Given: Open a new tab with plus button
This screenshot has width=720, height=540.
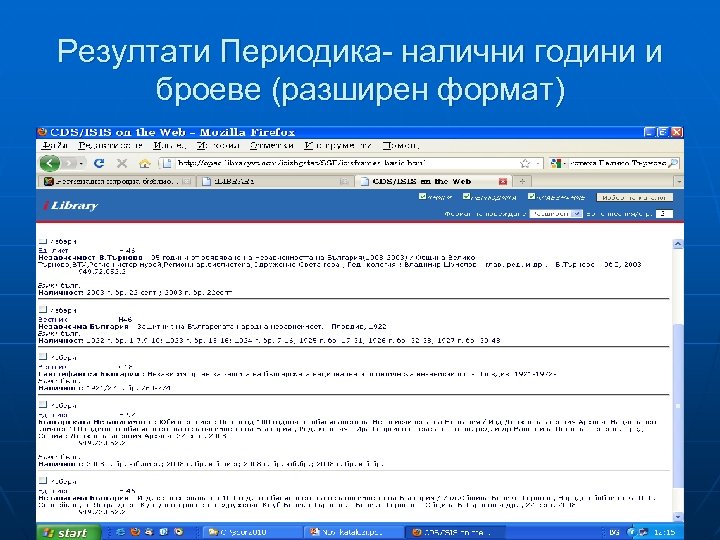Looking at the screenshot, I should [x=522, y=181].
